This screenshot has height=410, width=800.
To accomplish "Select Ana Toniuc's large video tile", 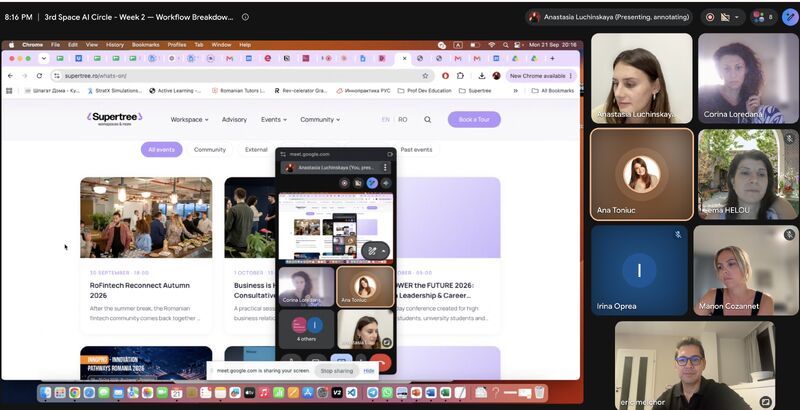I will coord(641,174).
